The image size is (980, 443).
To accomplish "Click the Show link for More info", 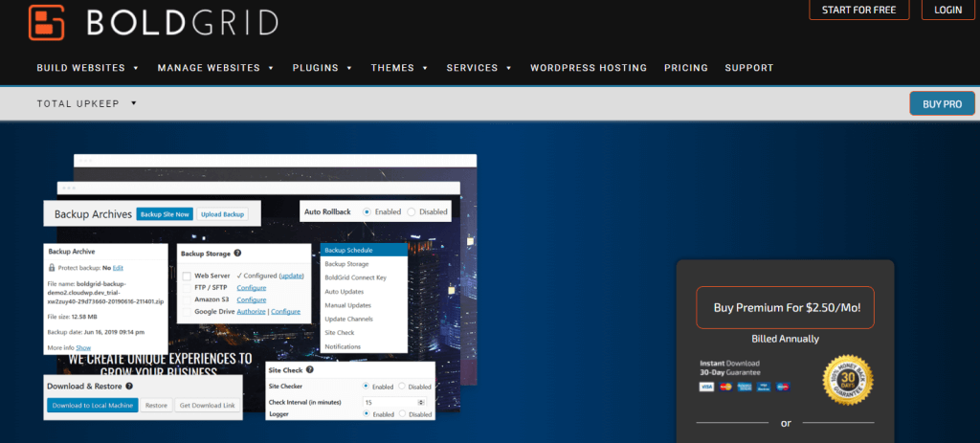I will tap(84, 347).
